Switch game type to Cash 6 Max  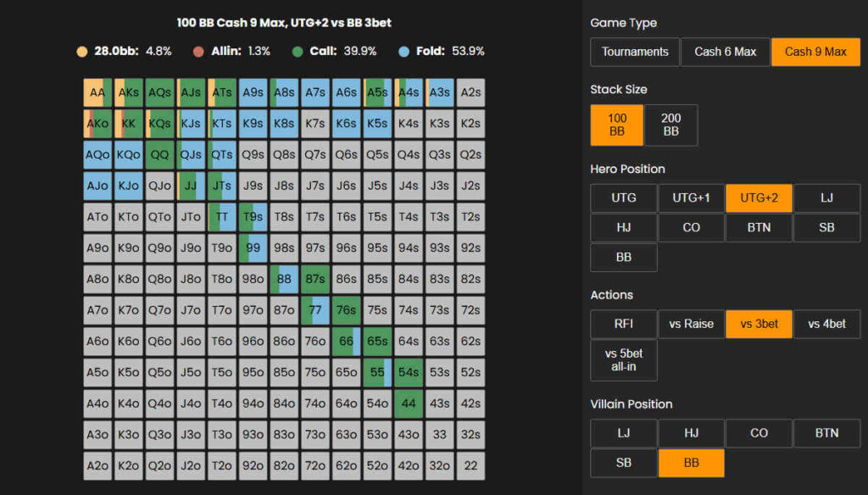pos(726,52)
